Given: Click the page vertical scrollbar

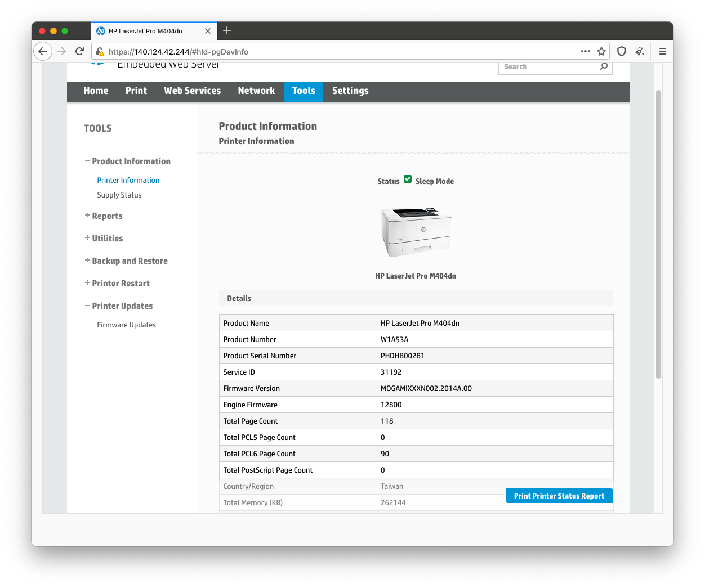Looking at the screenshot, I should tap(658, 234).
